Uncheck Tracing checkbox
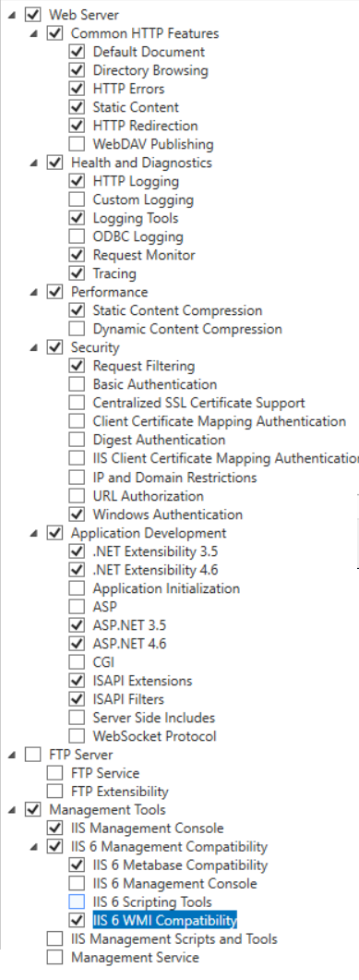 (77, 273)
